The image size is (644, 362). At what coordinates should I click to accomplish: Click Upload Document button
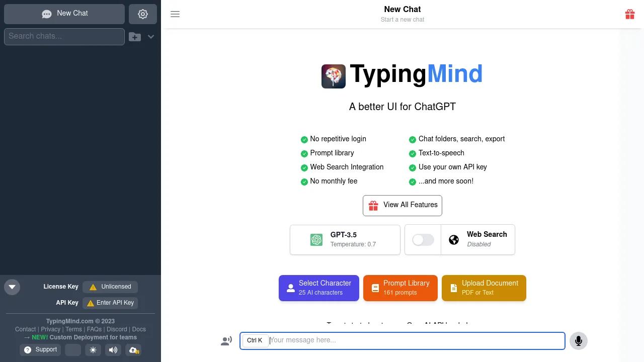484,288
